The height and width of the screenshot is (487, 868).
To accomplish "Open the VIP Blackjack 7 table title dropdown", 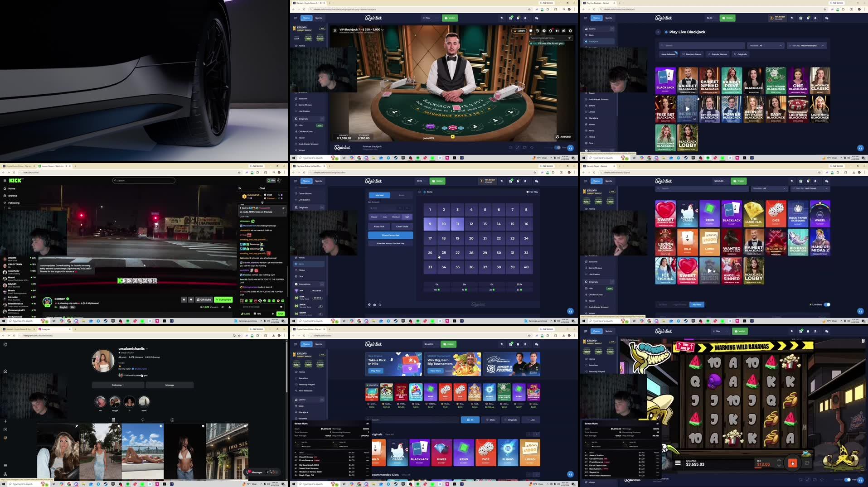I will [x=361, y=29].
